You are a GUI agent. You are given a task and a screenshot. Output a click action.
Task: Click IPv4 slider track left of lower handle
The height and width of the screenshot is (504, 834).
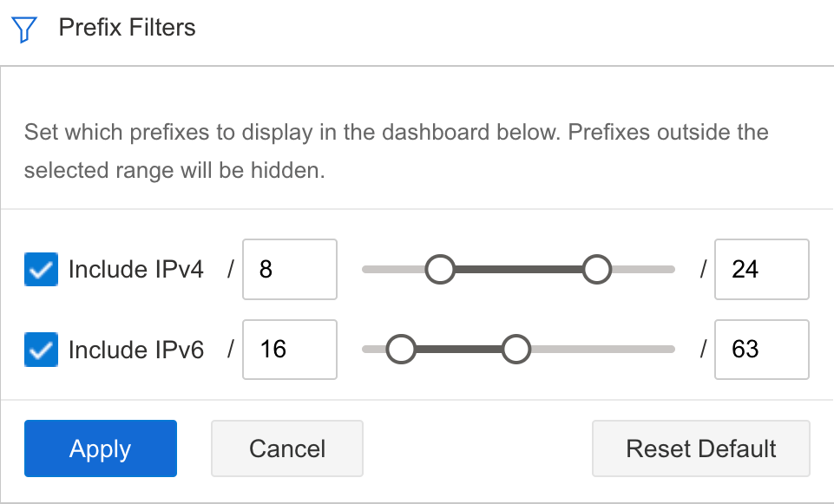[394, 270]
